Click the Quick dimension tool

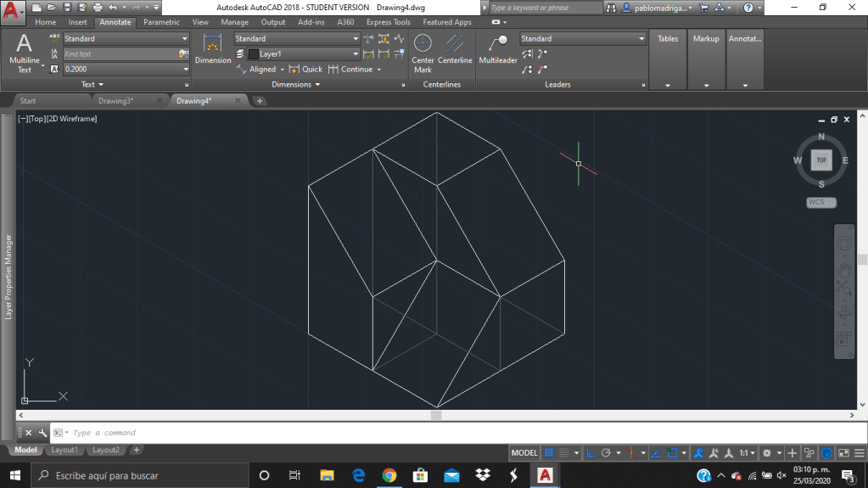click(x=305, y=70)
